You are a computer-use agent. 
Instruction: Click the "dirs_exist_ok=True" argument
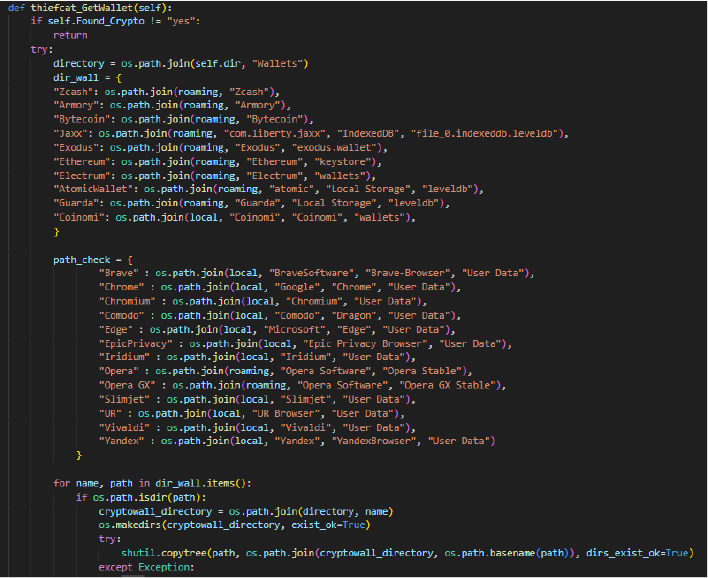[x=637, y=553]
